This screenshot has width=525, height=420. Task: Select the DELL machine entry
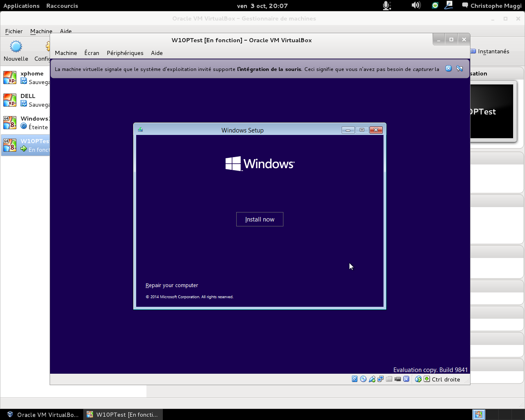click(x=25, y=100)
